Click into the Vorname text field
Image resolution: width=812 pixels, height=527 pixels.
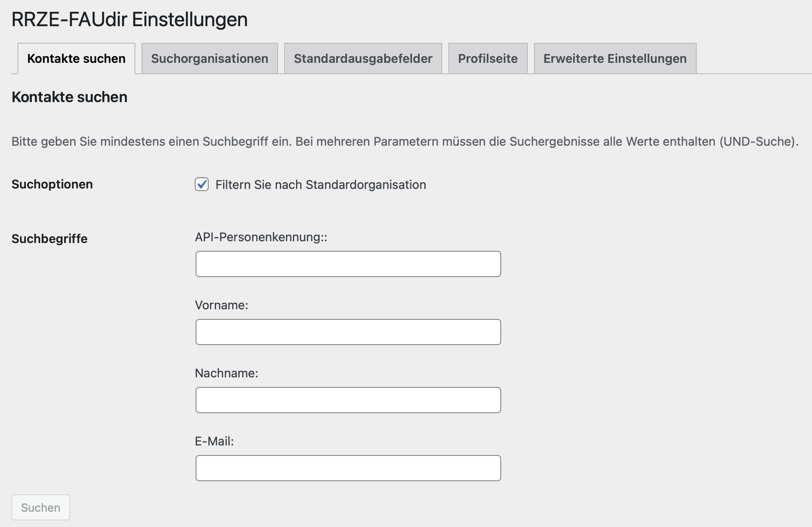tap(348, 332)
